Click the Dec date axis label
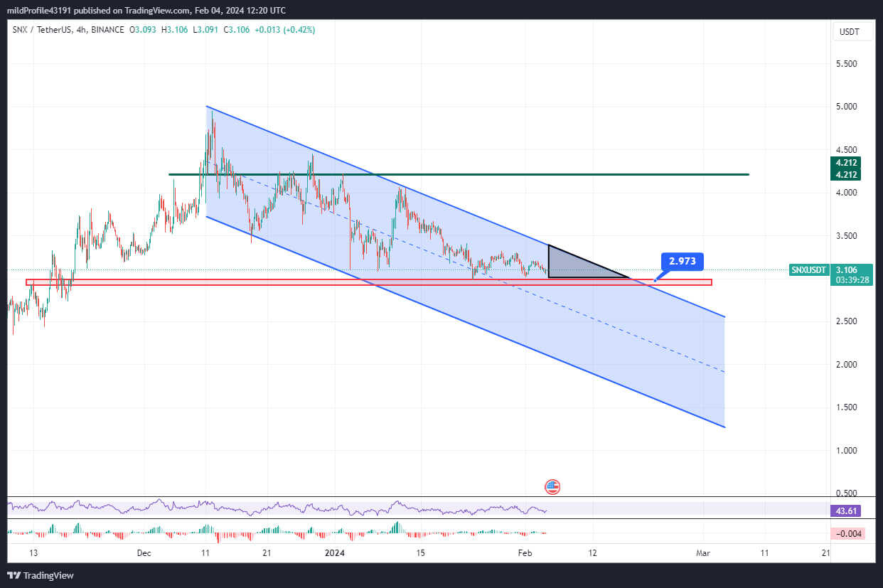The image size is (883, 588). point(144,553)
